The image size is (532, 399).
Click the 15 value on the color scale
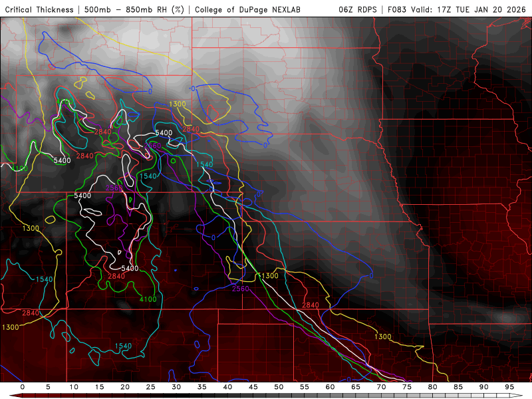pyautogui.click(x=99, y=387)
